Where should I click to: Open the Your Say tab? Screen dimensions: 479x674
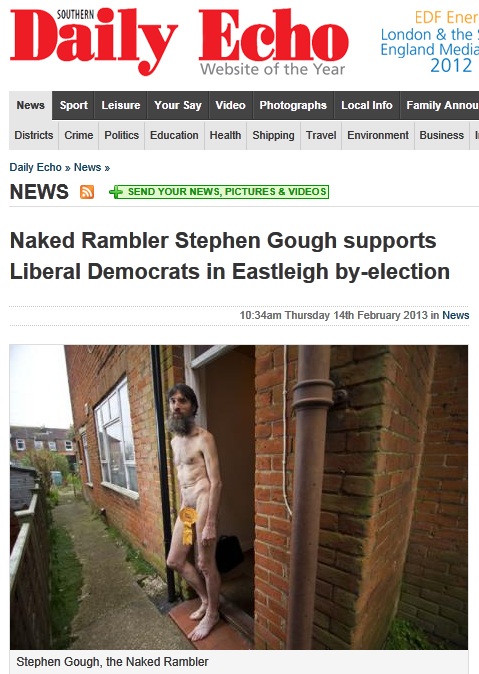(x=178, y=105)
